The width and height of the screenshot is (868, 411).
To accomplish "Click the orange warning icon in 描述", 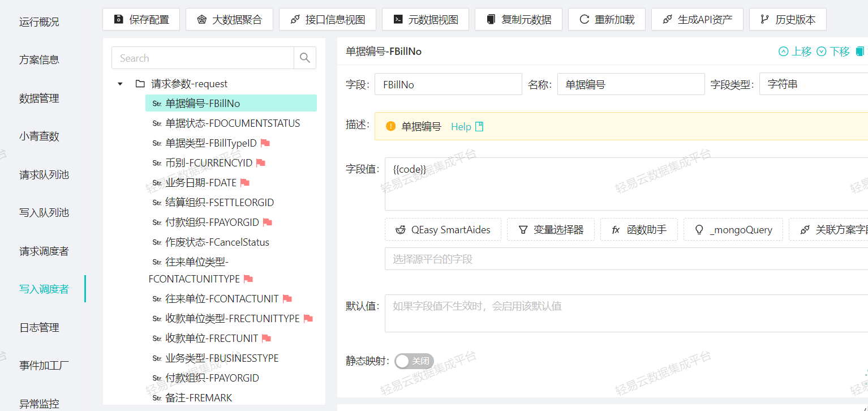I will (390, 126).
